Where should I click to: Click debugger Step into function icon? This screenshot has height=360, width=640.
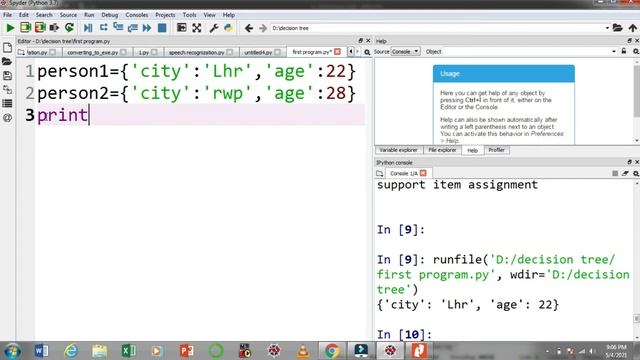click(x=118, y=28)
